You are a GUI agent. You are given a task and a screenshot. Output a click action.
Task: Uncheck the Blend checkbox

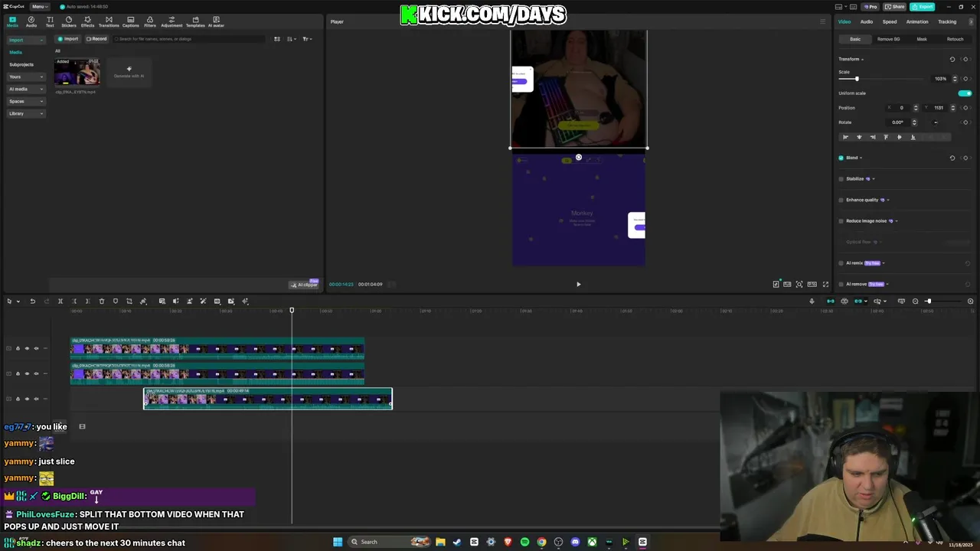(x=841, y=158)
